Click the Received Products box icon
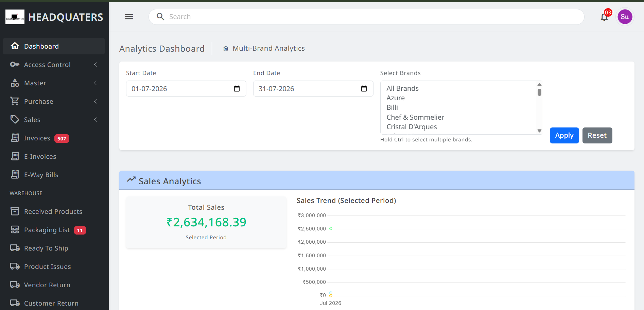The image size is (644, 310). 15,211
